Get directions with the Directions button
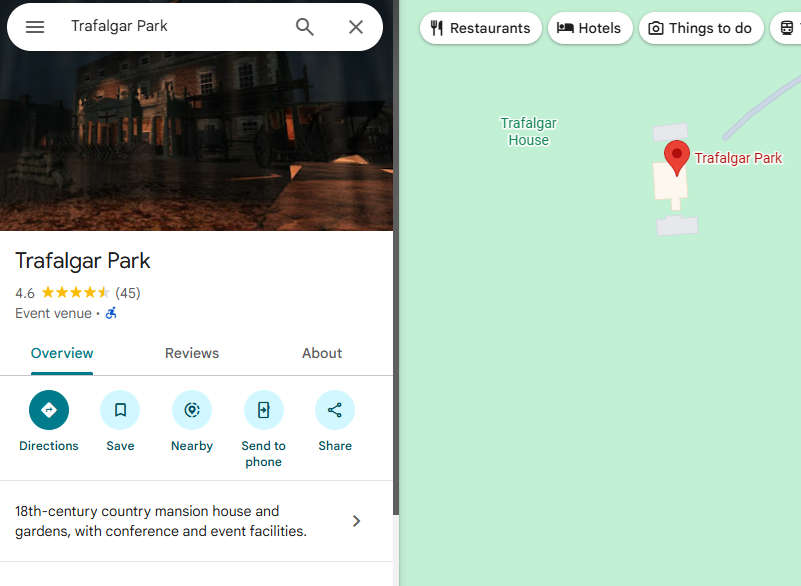Screen dimensions: 801x586 [49, 410]
